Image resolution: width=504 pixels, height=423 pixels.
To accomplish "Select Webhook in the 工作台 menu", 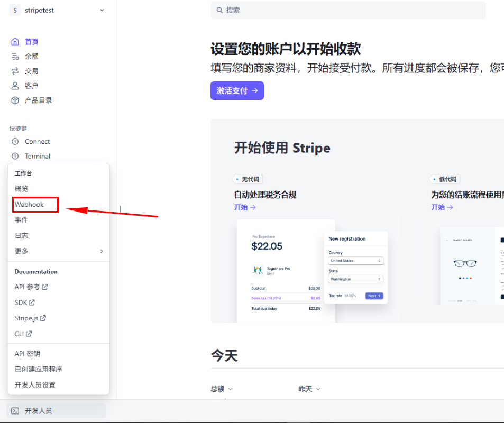I will click(30, 205).
